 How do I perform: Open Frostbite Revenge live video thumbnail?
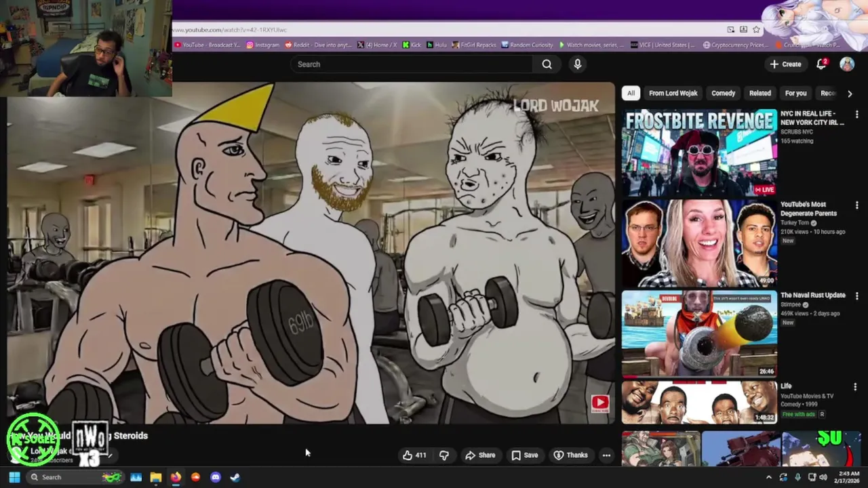[x=699, y=152]
